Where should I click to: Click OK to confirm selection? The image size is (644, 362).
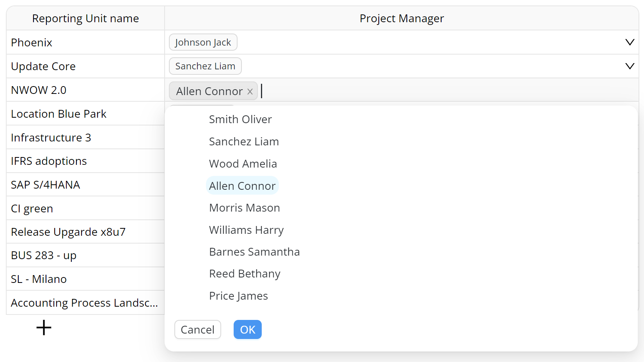coord(247,330)
